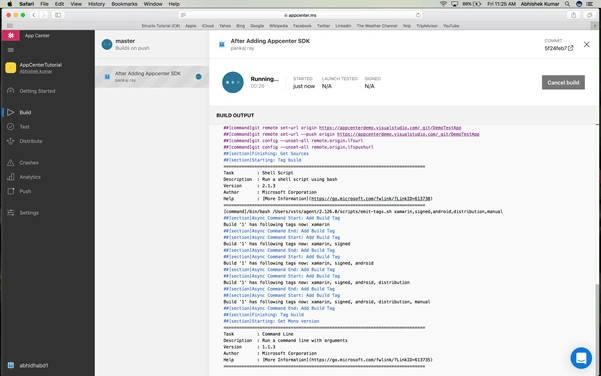
Task: Open YouTube favorites bookmark
Action: [x=451, y=26]
